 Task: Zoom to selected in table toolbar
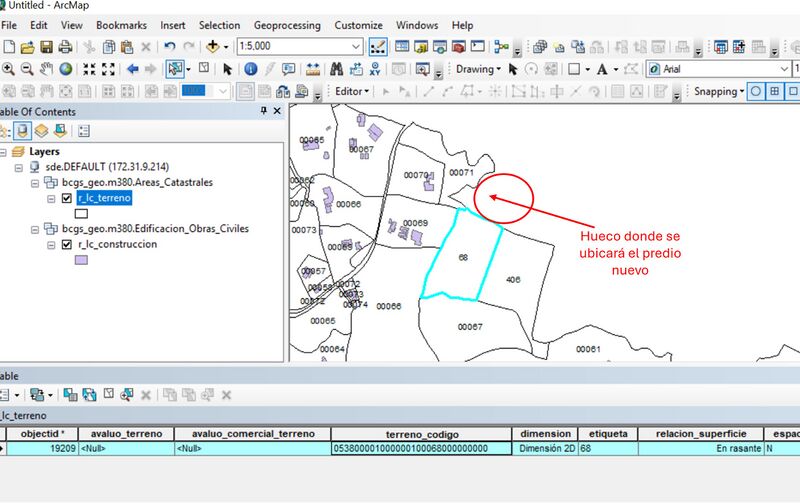pyautogui.click(x=127, y=394)
